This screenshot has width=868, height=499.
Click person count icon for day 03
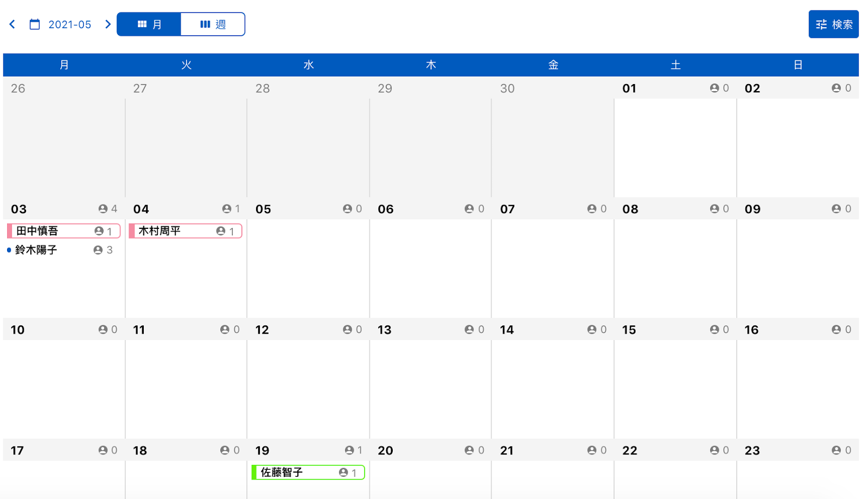103,209
